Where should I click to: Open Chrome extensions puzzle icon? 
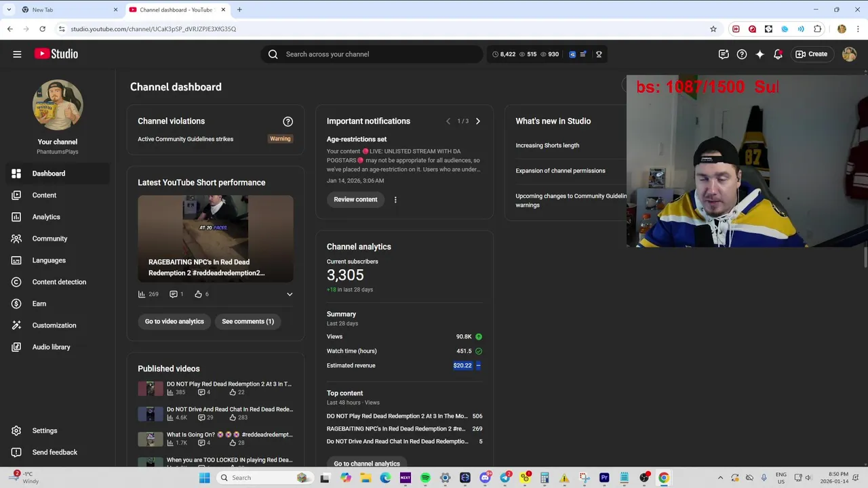click(817, 29)
